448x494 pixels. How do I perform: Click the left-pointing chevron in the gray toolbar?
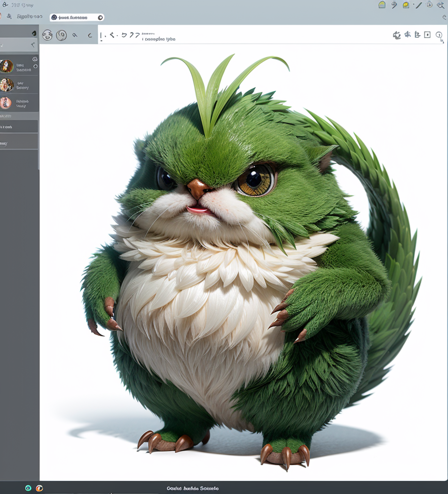coord(90,35)
